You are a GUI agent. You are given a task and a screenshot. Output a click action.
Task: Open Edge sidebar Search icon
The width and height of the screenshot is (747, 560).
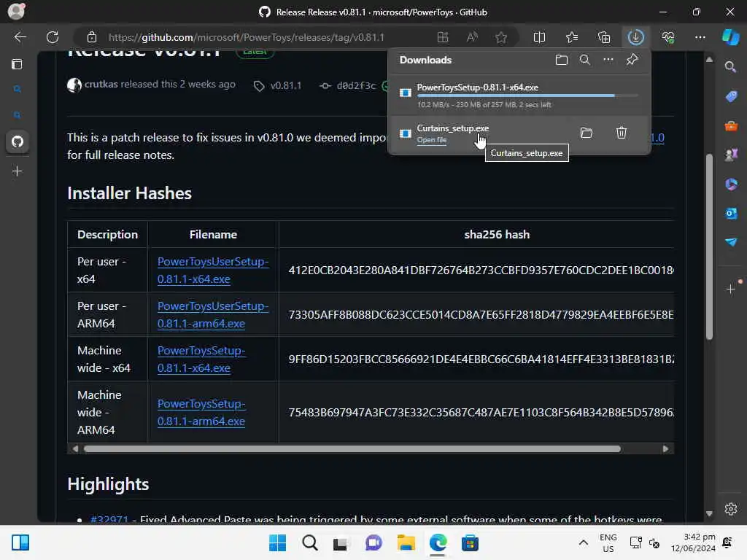[730, 67]
